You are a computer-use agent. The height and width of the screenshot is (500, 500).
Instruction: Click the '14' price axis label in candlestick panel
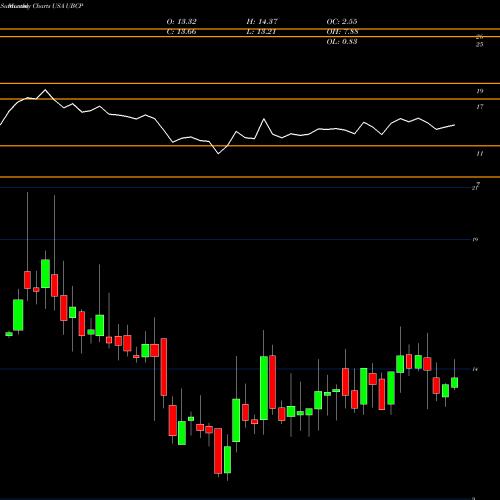[475, 369]
